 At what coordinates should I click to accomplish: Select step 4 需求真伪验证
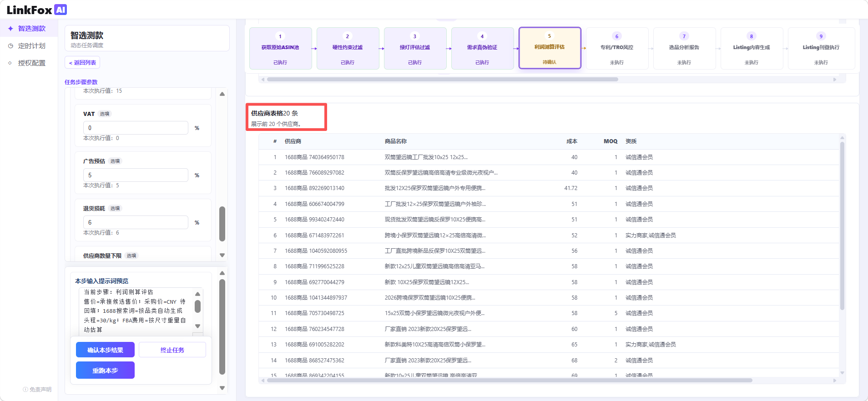(482, 48)
